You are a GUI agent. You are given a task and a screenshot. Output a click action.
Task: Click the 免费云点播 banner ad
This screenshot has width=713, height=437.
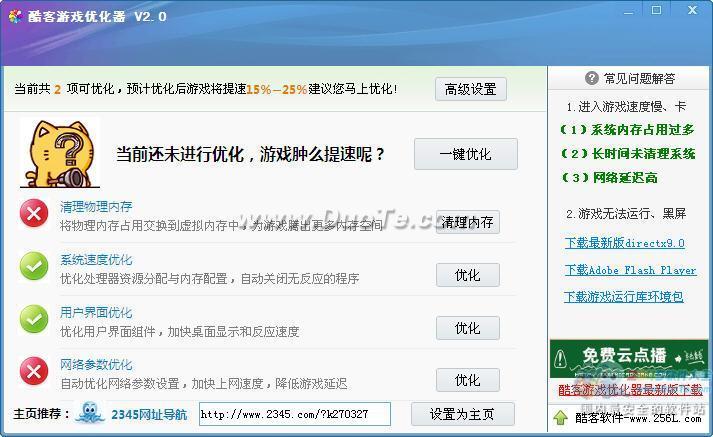click(628, 356)
